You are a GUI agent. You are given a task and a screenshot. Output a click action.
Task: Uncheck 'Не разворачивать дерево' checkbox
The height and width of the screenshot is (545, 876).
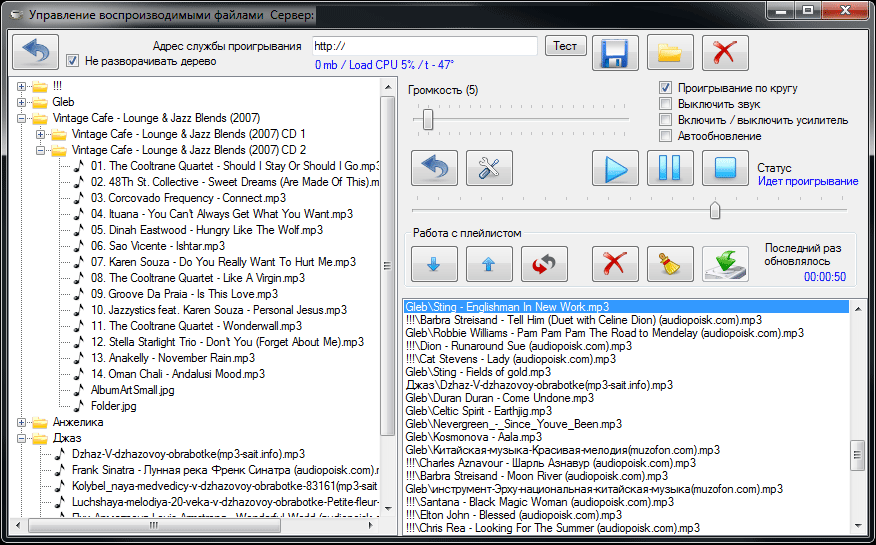click(x=72, y=61)
